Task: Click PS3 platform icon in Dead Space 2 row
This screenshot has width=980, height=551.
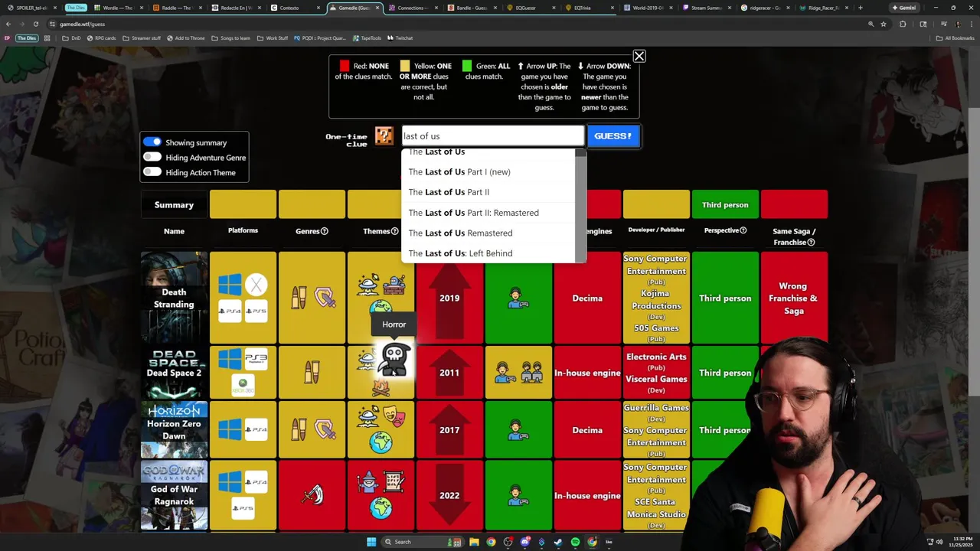Action: tap(256, 360)
